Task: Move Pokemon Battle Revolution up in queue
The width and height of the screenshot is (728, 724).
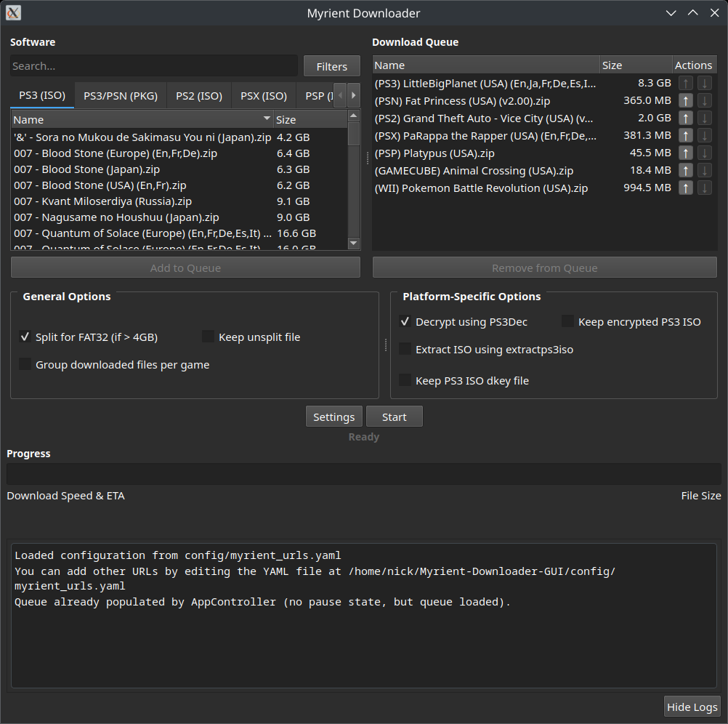Action: pos(685,188)
